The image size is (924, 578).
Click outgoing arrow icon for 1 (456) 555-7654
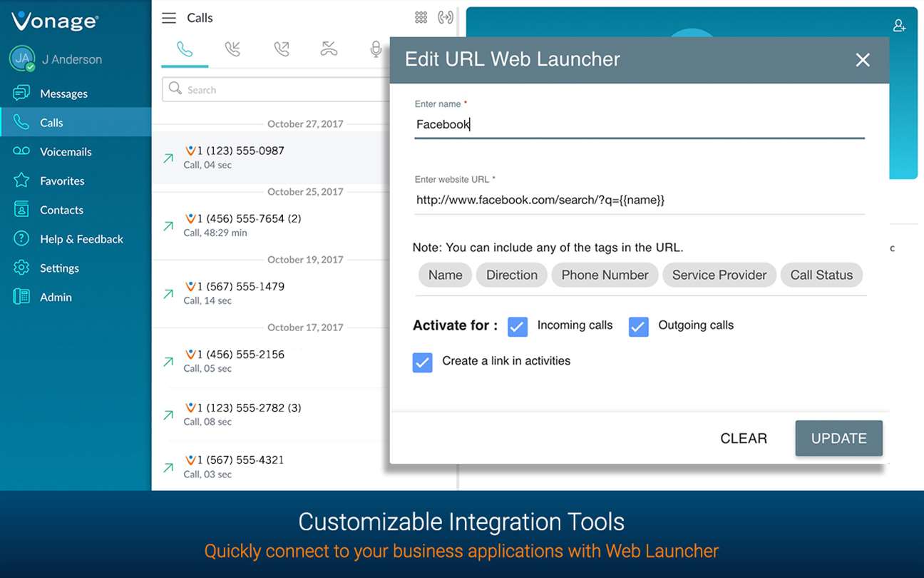pos(168,226)
